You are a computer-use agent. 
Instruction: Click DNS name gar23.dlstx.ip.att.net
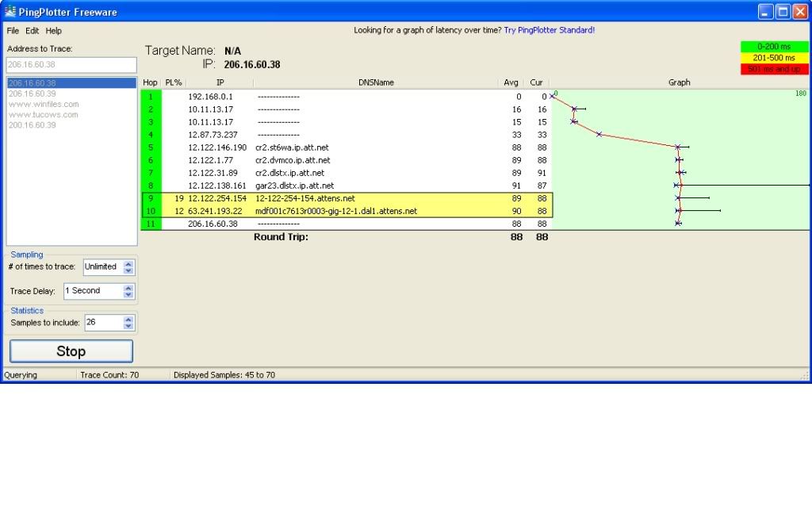click(x=295, y=186)
